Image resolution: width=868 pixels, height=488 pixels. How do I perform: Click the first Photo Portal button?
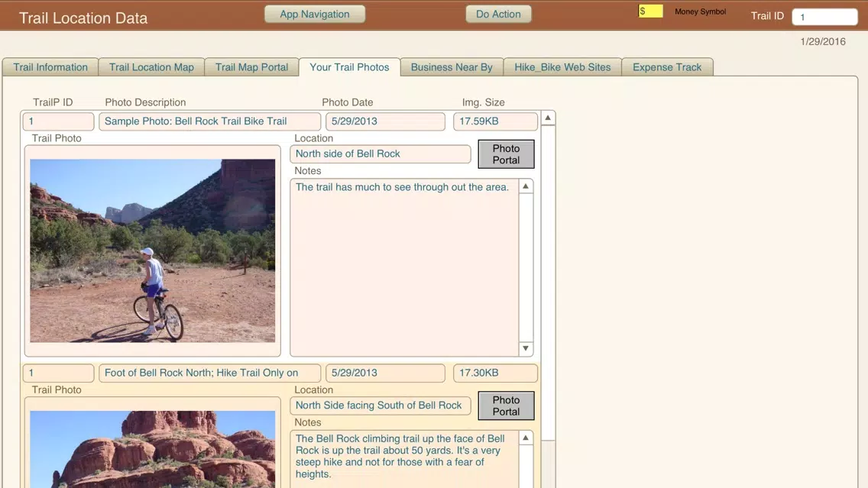point(506,154)
